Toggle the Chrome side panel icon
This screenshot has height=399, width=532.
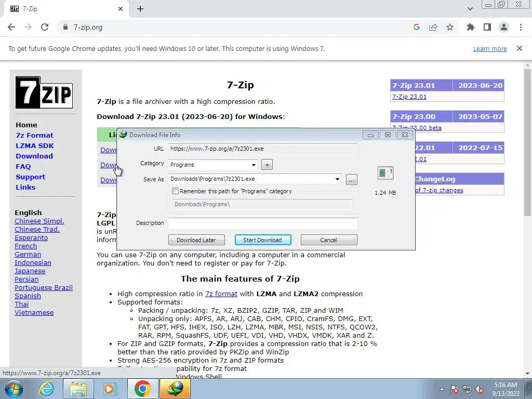pyautogui.click(x=487, y=27)
